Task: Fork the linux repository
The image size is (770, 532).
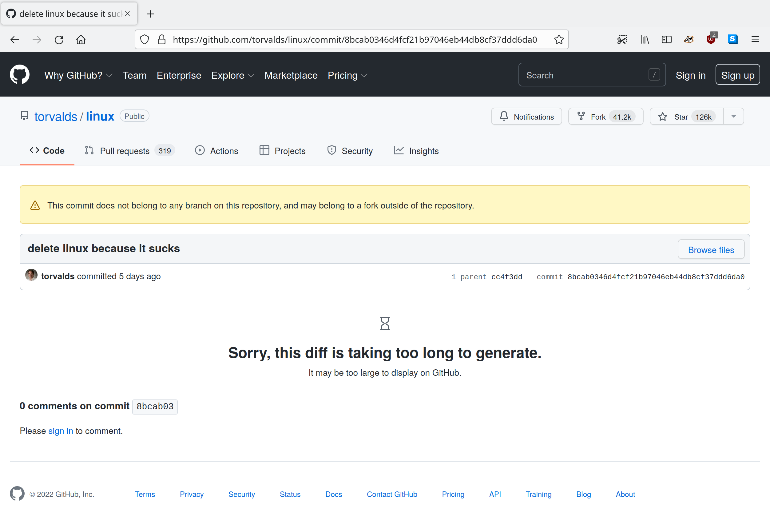Action: tap(606, 116)
